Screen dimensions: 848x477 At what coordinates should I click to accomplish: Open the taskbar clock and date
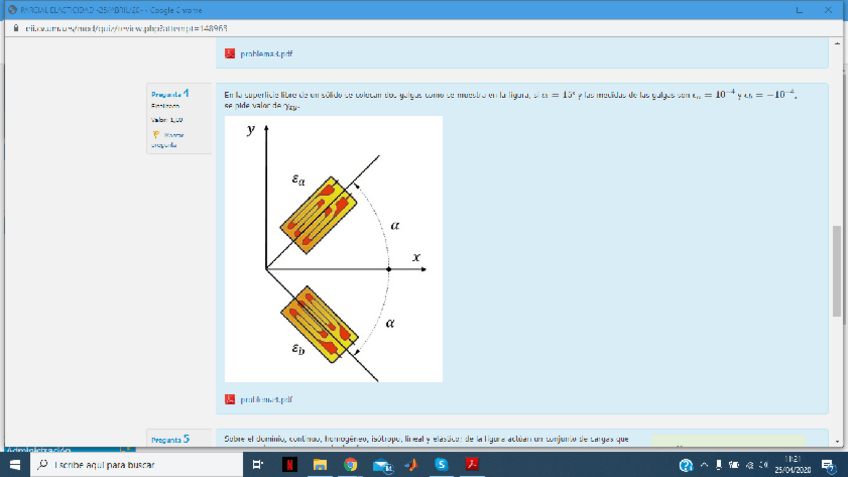pyautogui.click(x=792, y=465)
